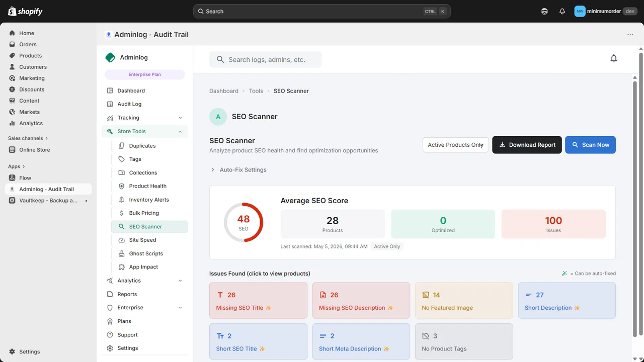Click the Discounts icon in sidebar
Viewport: 644px width, 362px height.
(x=12, y=89)
